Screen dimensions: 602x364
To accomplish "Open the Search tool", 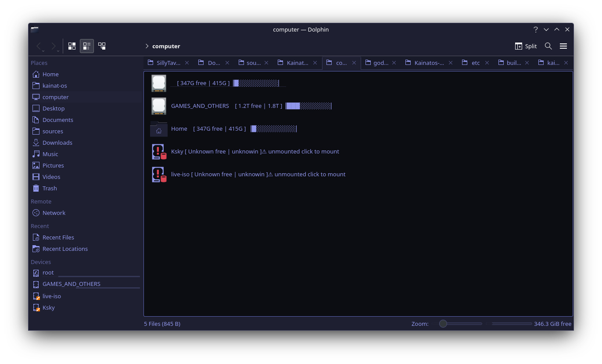I will click(x=548, y=46).
